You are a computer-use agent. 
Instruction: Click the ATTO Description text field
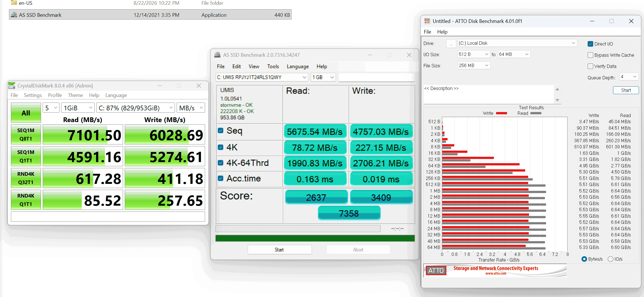(489, 94)
